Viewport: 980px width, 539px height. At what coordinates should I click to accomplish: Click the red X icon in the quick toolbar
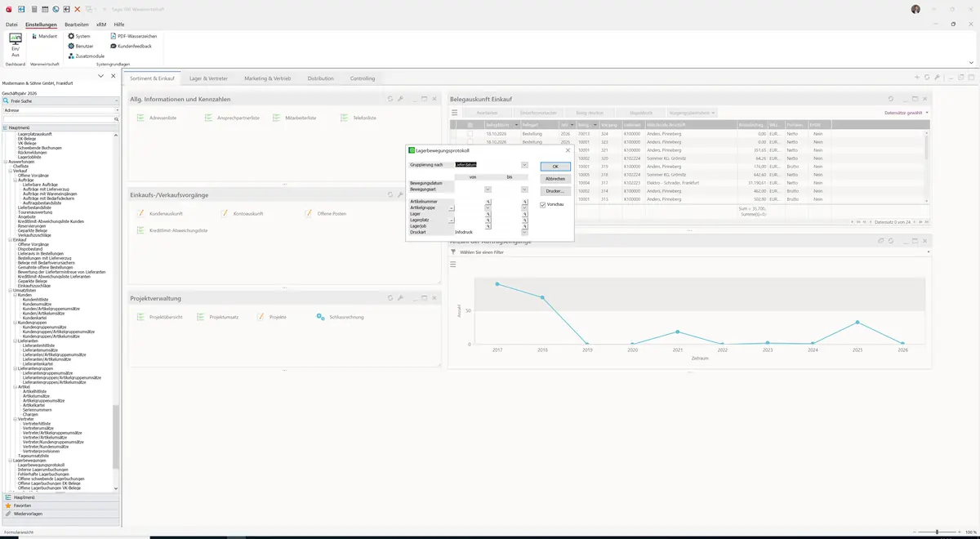(x=78, y=9)
